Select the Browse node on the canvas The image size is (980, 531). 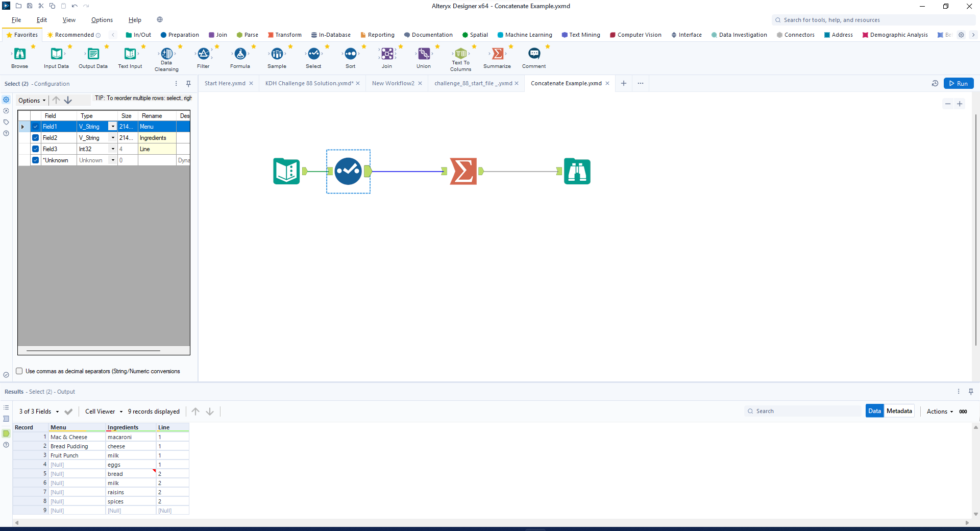coord(577,171)
